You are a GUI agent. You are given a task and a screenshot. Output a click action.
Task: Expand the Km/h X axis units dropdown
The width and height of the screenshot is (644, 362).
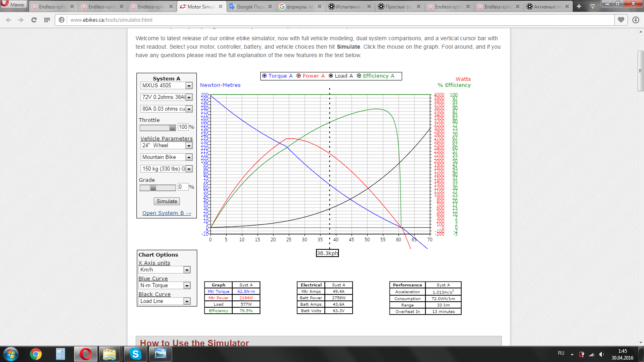(187, 270)
